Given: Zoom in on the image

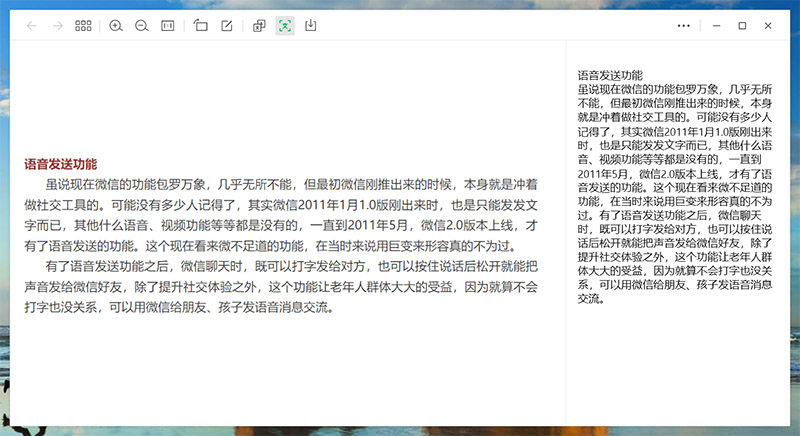Looking at the screenshot, I should pyautogui.click(x=116, y=25).
